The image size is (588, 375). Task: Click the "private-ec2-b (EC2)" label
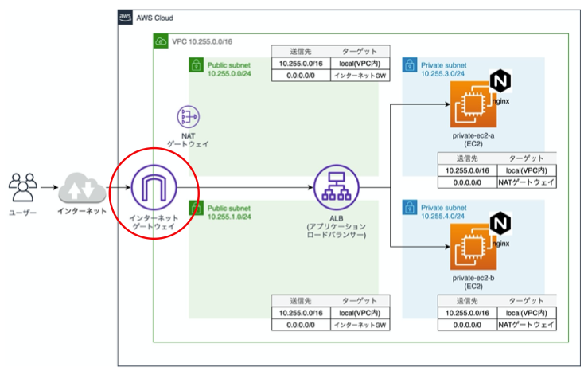(x=473, y=282)
